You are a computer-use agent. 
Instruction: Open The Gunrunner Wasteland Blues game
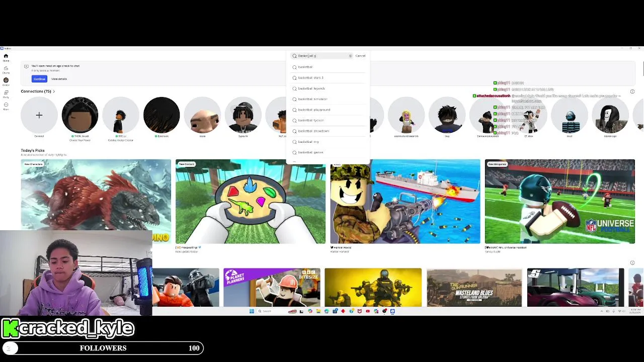click(474, 288)
